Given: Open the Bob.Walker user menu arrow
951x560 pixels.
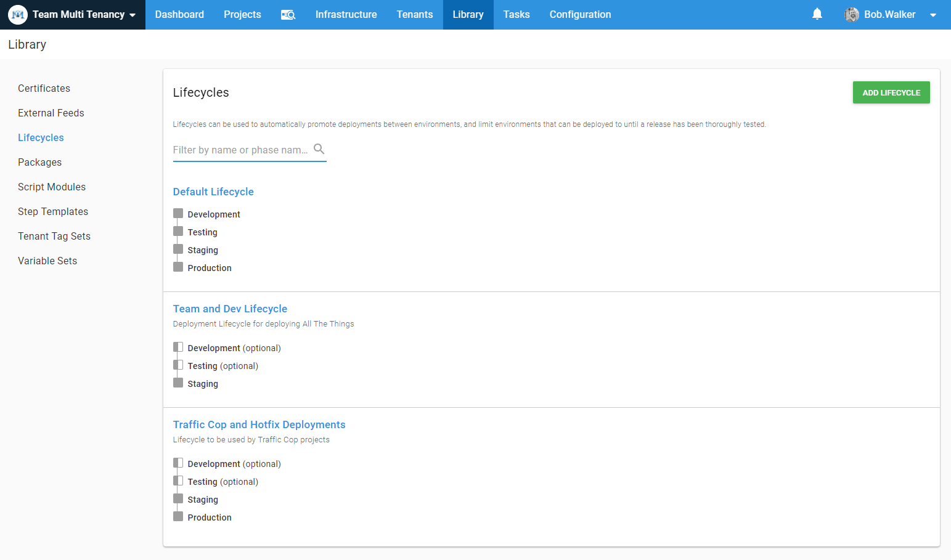Looking at the screenshot, I should (x=933, y=15).
